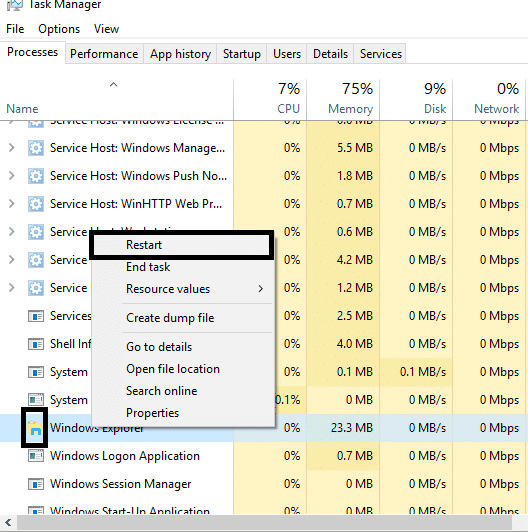
Task: Click the gear icon in the 4.2 MB row
Action: click(36, 260)
